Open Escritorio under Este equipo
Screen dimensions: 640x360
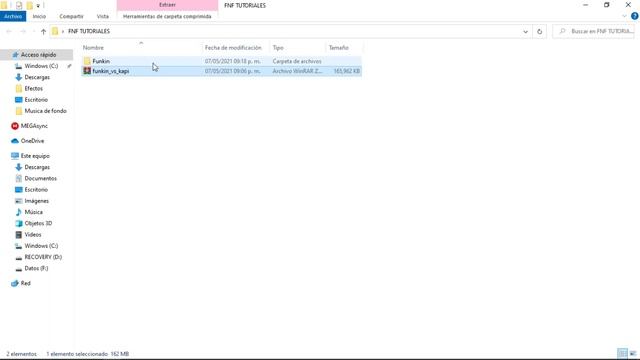(x=36, y=190)
